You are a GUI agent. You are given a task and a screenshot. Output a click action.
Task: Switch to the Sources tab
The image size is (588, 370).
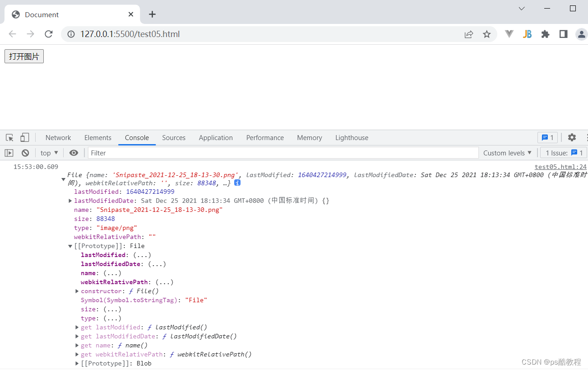click(x=174, y=138)
